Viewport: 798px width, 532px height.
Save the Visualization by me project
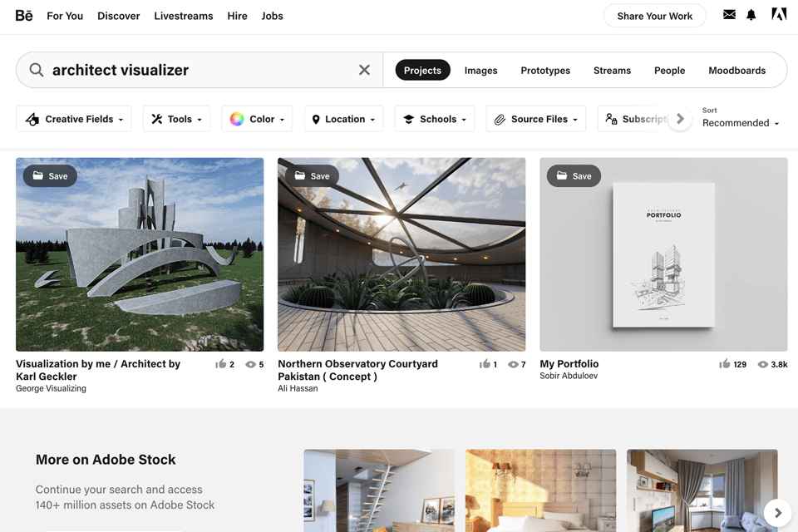50,176
